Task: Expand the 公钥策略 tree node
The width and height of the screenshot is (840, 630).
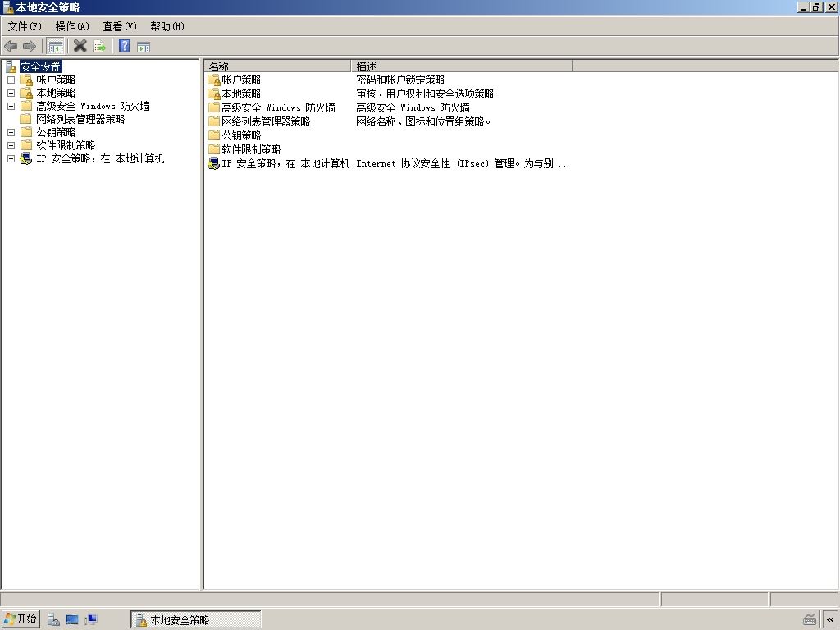Action: (11, 132)
